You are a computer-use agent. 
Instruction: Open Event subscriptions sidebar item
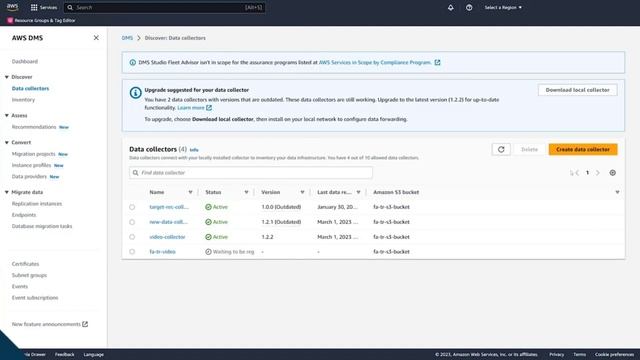point(35,298)
